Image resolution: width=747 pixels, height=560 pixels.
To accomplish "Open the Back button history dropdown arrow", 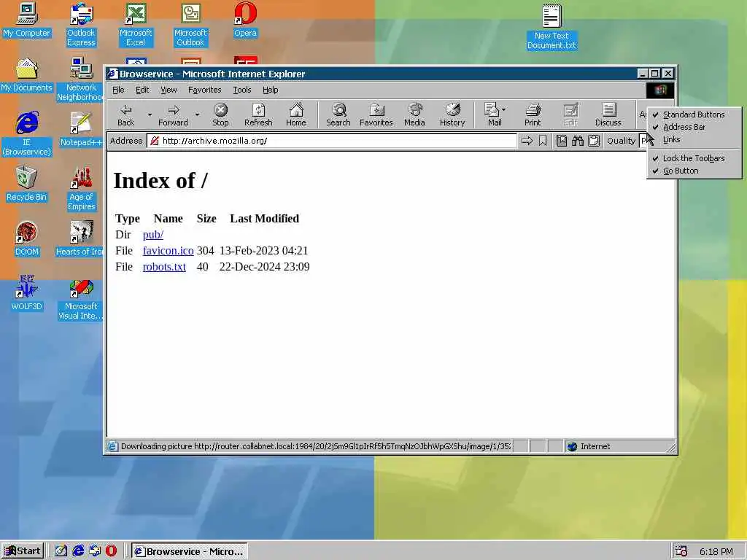I will click(x=150, y=114).
